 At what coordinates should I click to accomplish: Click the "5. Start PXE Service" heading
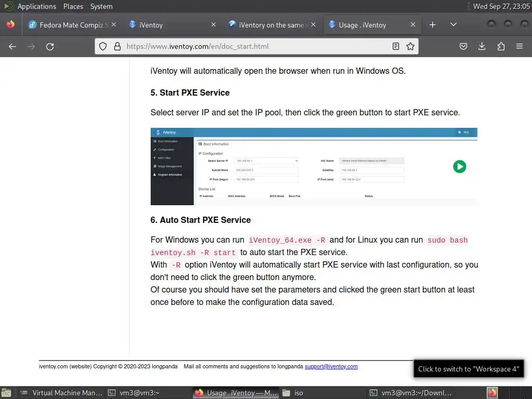[190, 92]
